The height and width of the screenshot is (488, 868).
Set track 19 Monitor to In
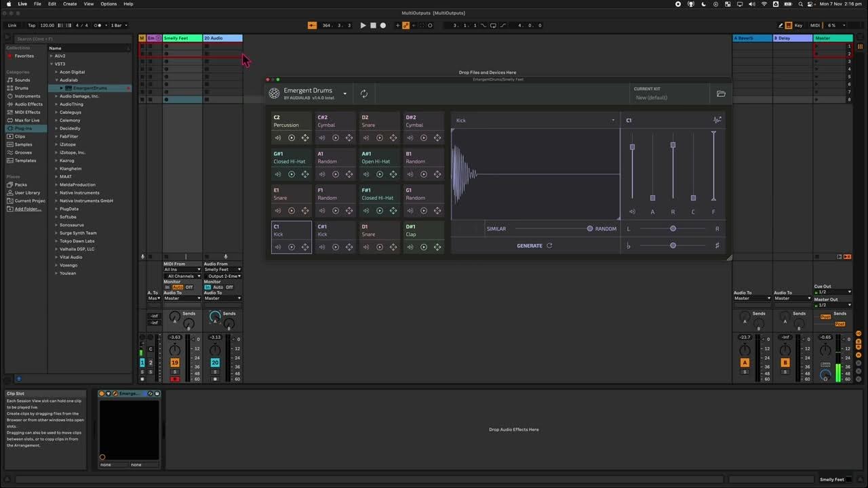coord(167,287)
